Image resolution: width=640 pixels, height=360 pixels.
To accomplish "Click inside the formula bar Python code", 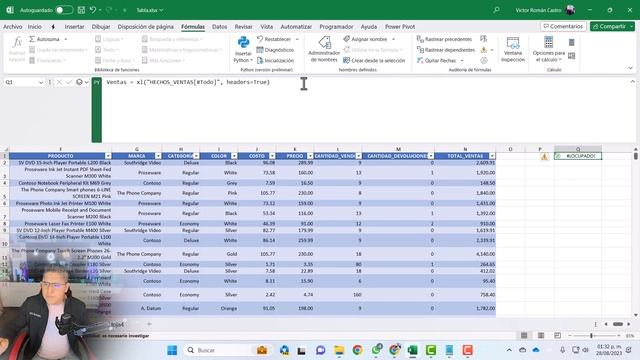I will tap(188, 82).
